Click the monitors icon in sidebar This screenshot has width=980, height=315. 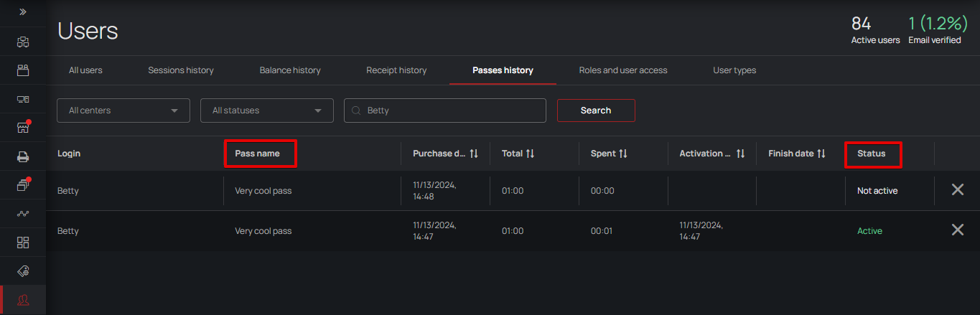point(23,99)
